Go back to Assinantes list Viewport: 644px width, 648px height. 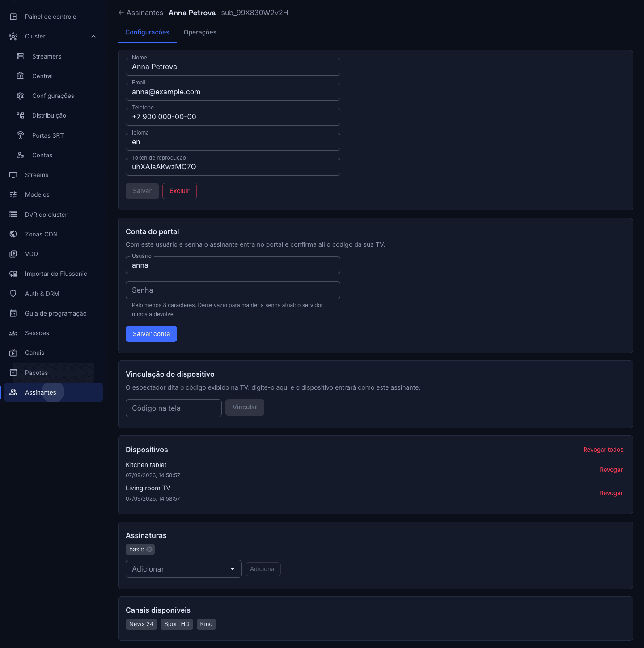[140, 13]
